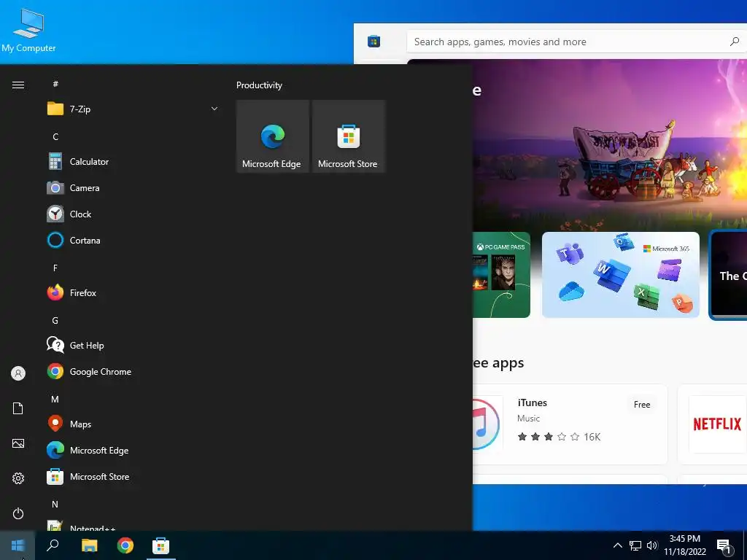Image resolution: width=747 pixels, height=560 pixels.
Task: Click the Free button on iTunes
Action: click(x=642, y=405)
